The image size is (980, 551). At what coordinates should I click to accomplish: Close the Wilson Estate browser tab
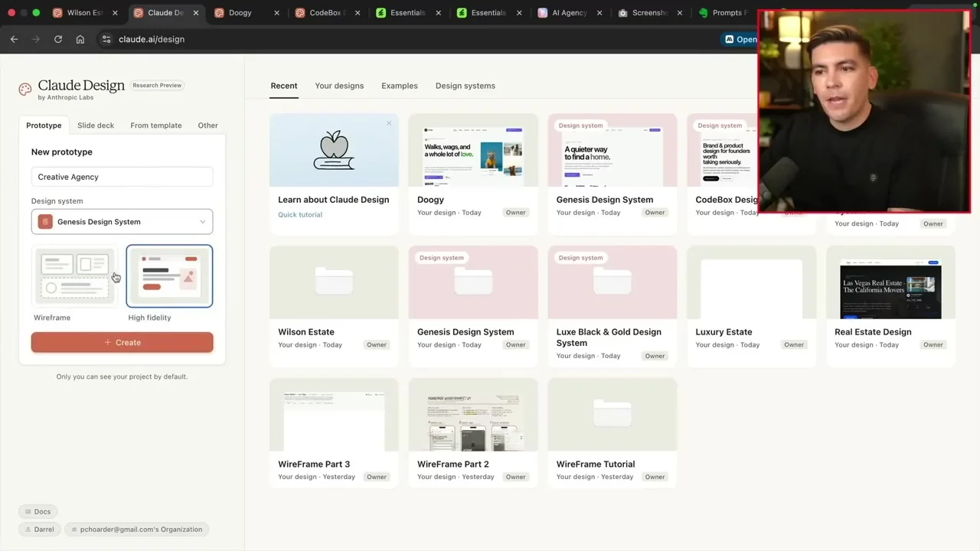[115, 13]
